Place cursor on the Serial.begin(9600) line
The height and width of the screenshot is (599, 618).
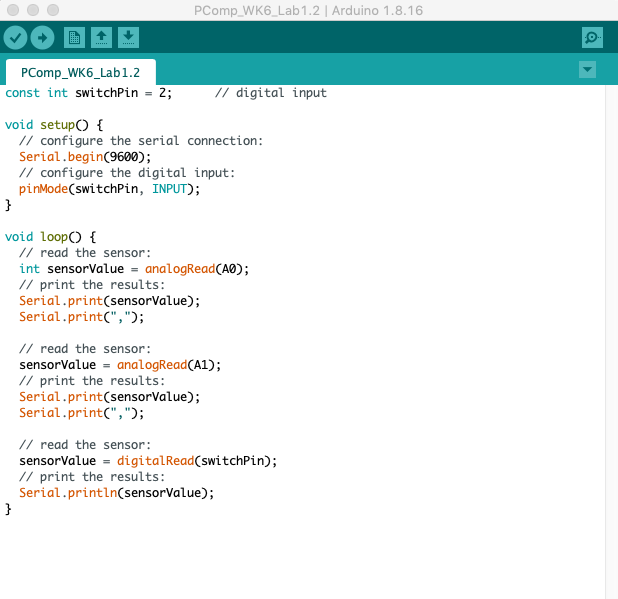pyautogui.click(x=85, y=157)
